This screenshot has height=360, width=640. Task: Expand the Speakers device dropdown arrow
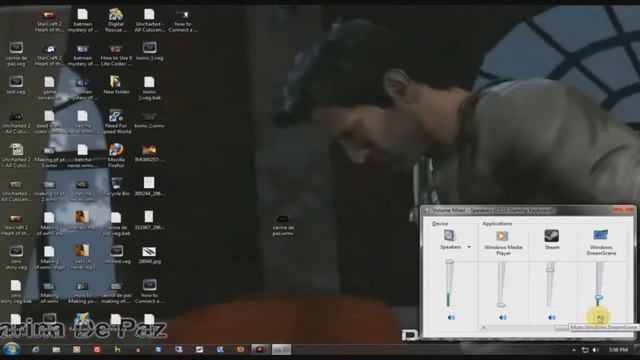[469, 247]
